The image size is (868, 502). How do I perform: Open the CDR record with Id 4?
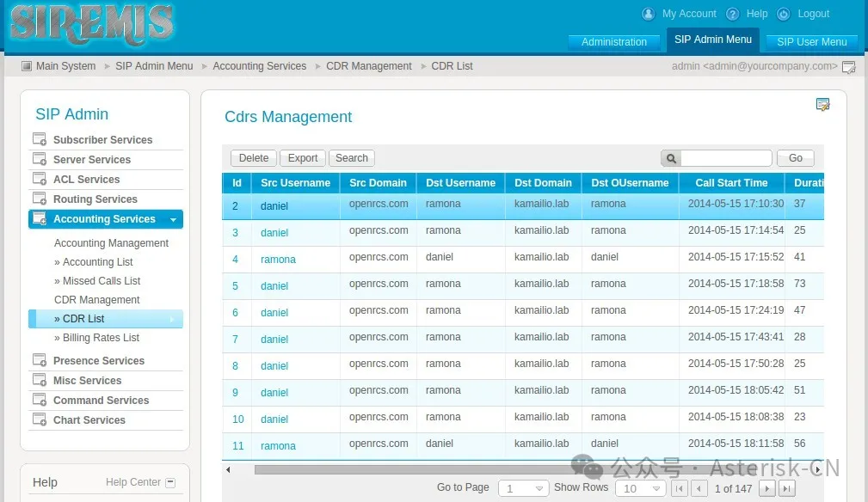click(235, 260)
